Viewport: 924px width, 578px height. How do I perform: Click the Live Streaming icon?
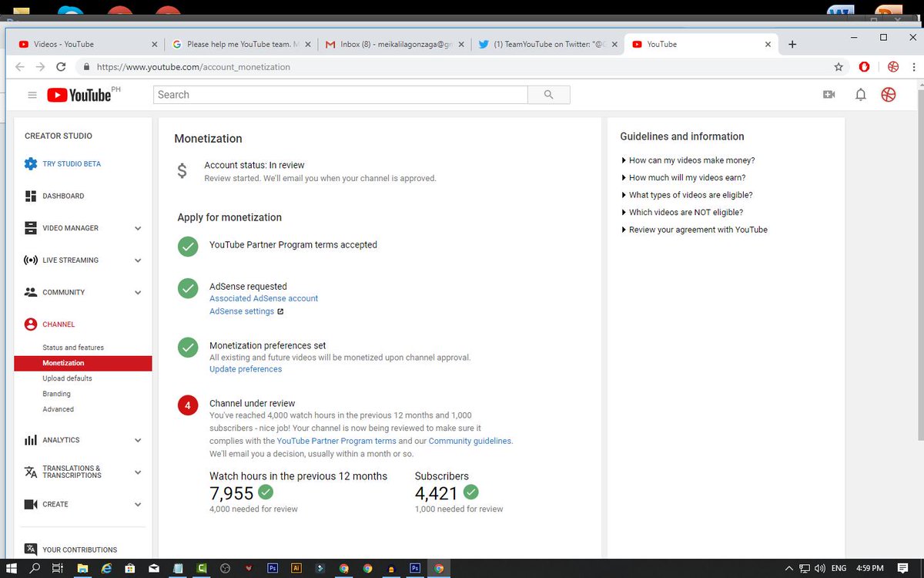(x=31, y=260)
